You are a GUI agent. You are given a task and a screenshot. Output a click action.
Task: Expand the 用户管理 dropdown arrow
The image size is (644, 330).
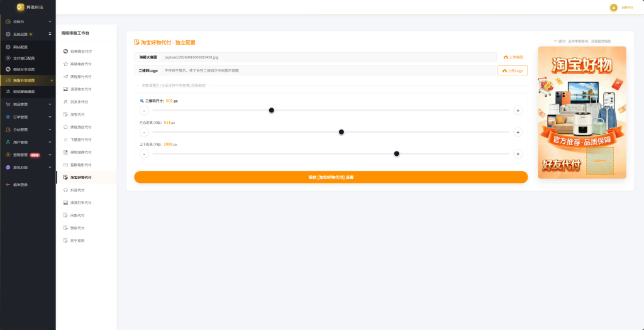click(50, 143)
